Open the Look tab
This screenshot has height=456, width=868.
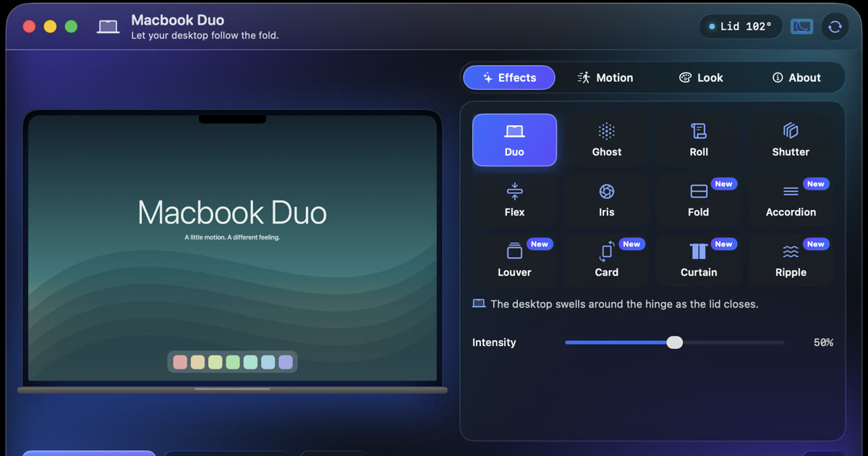pos(701,77)
